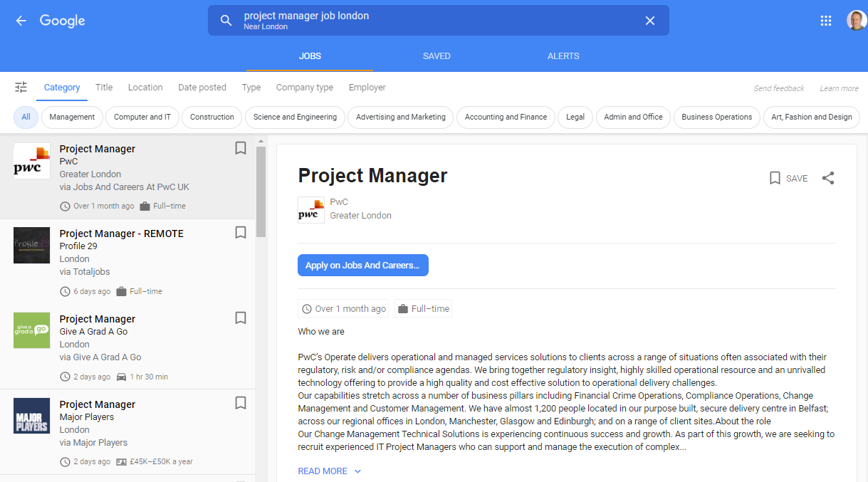Image resolution: width=868 pixels, height=482 pixels.
Task: Click the scrollbar up arrow in job list
Action: (x=261, y=141)
